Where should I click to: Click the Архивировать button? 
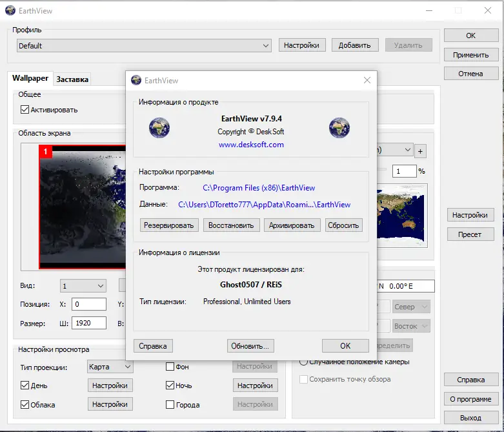[292, 225]
